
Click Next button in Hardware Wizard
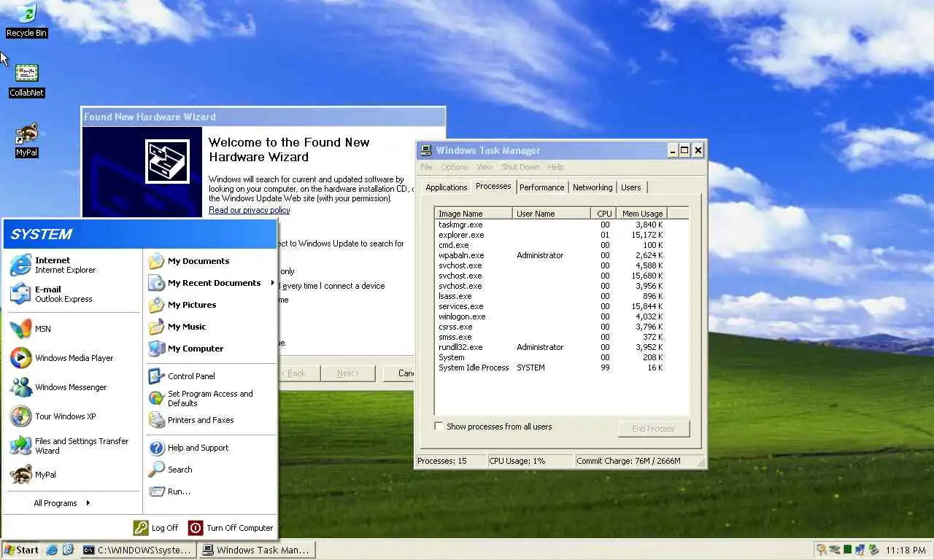pyautogui.click(x=348, y=373)
